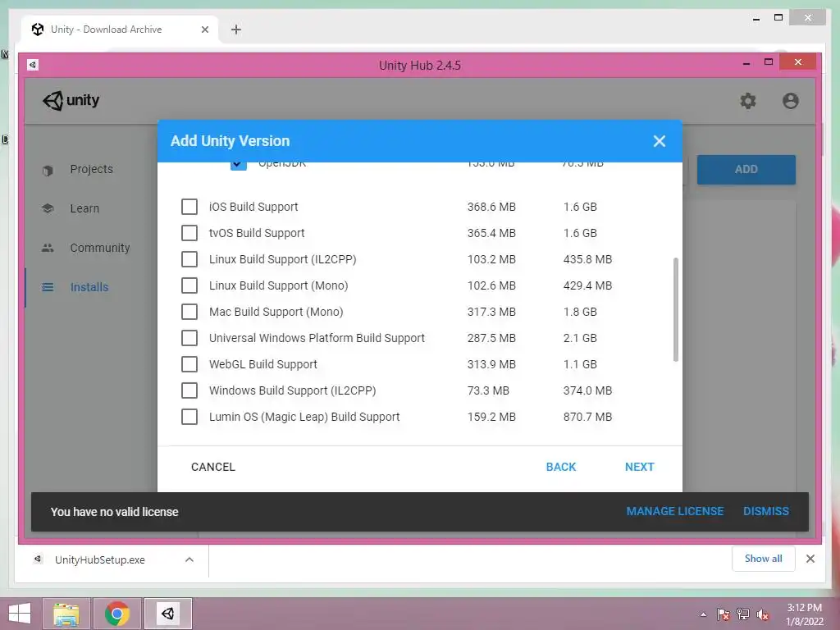Viewport: 840px width, 630px height.
Task: Check Linux Build Support (Mono)
Action: pyautogui.click(x=189, y=285)
